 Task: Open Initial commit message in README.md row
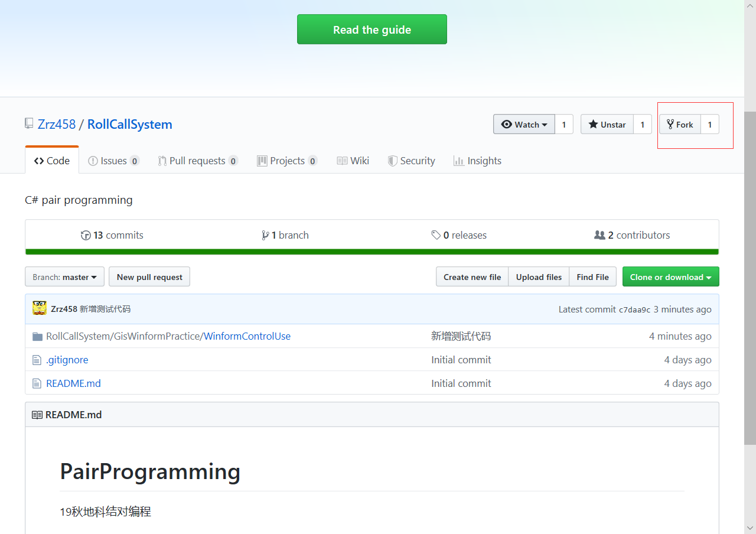[461, 383]
